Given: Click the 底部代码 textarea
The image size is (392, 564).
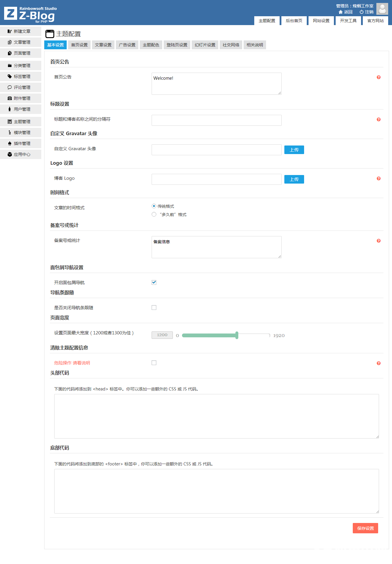Looking at the screenshot, I should click(x=216, y=491).
